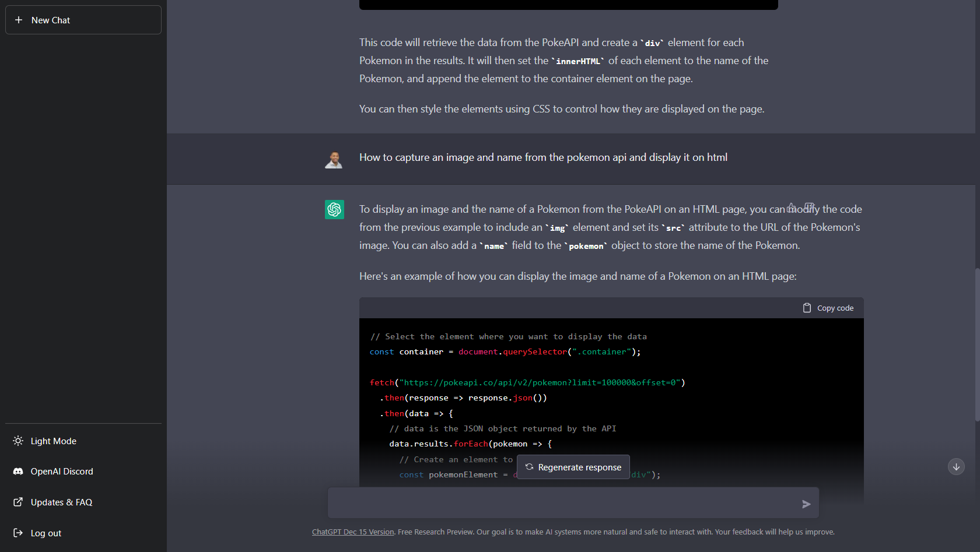Click the external link icon for Updates & FAQ
Viewport: 980px width, 552px height.
coord(18,502)
